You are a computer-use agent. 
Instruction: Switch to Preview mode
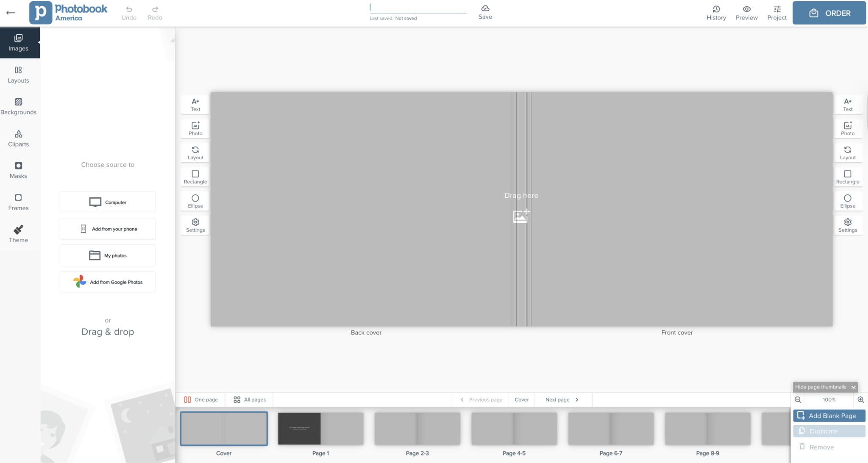(746, 13)
